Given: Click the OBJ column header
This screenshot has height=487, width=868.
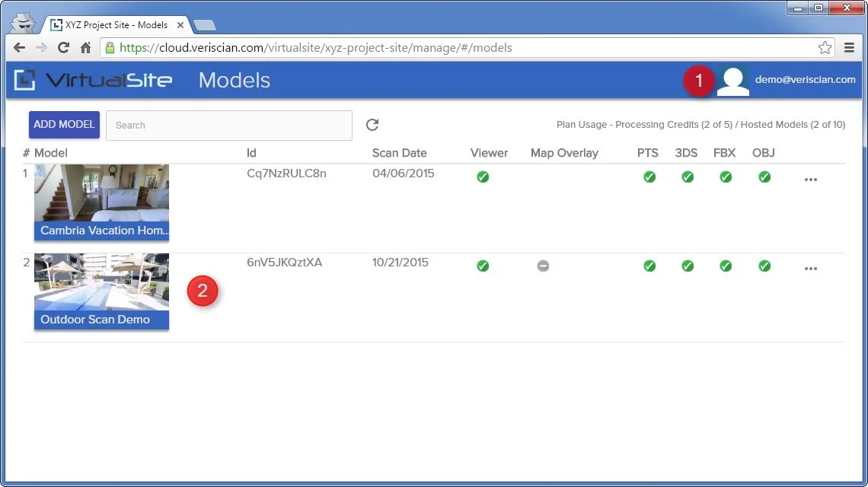Looking at the screenshot, I should [763, 153].
